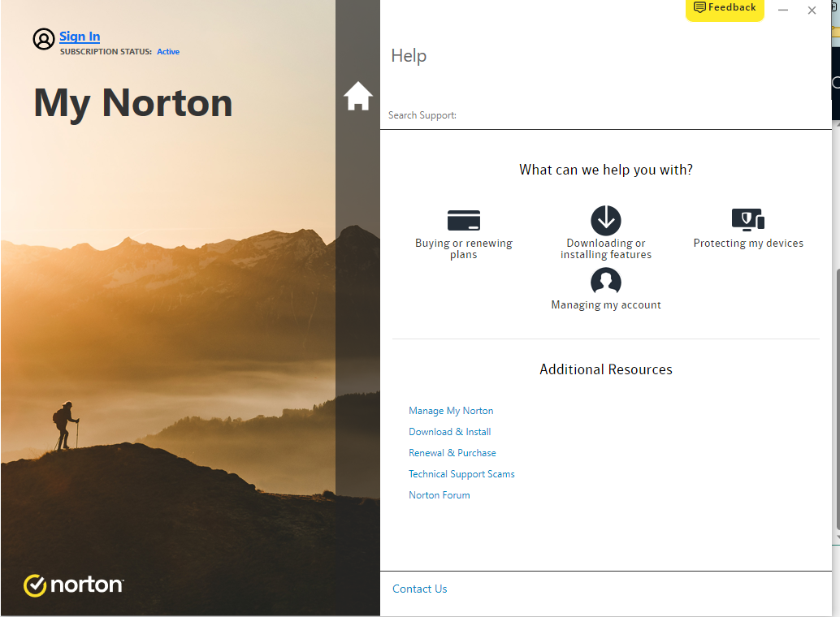840x617 pixels.
Task: Click the device shield icon
Action: click(748, 219)
